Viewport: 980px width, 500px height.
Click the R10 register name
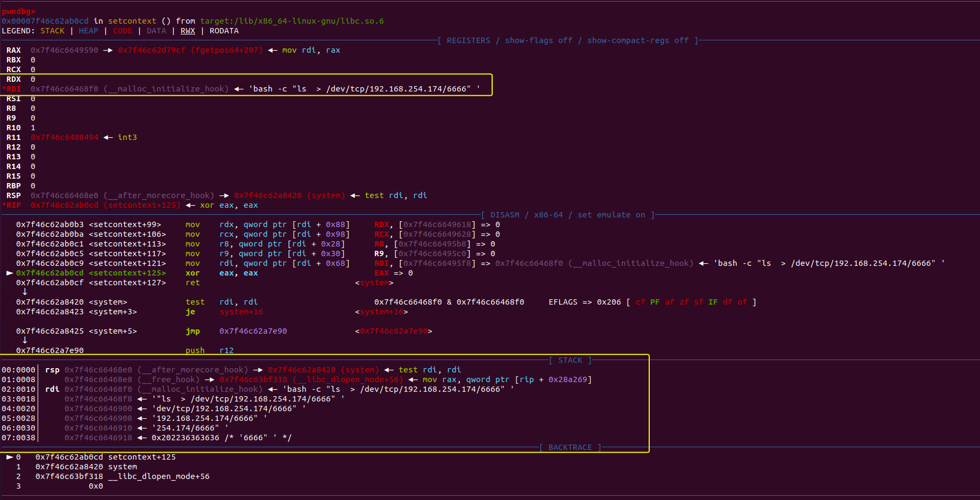tap(13, 128)
